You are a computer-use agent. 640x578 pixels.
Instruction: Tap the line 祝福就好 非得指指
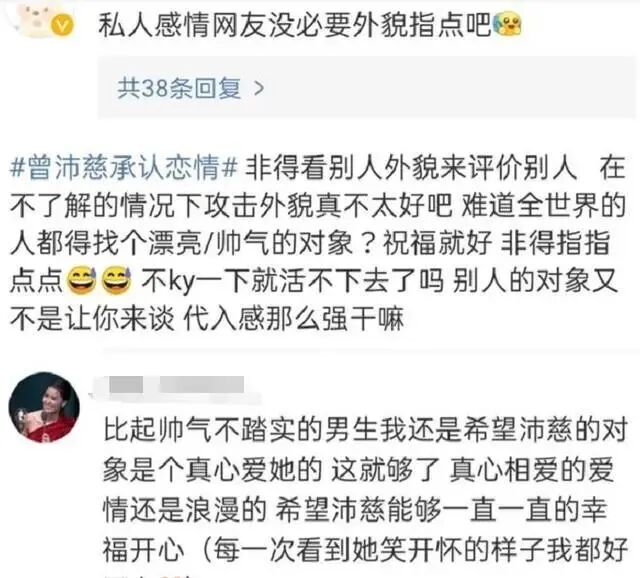[x=496, y=243]
